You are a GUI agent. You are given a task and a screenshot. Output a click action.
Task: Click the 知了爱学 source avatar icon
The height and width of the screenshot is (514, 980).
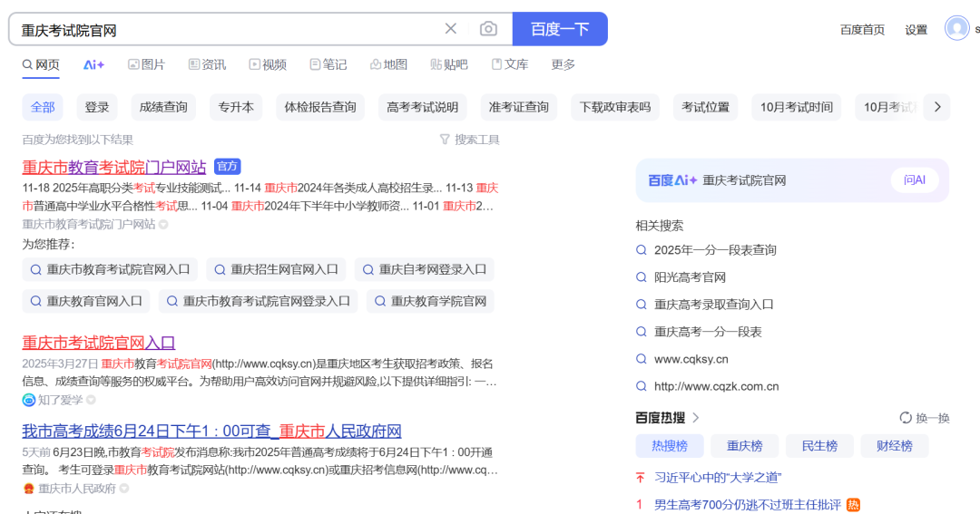coord(29,400)
